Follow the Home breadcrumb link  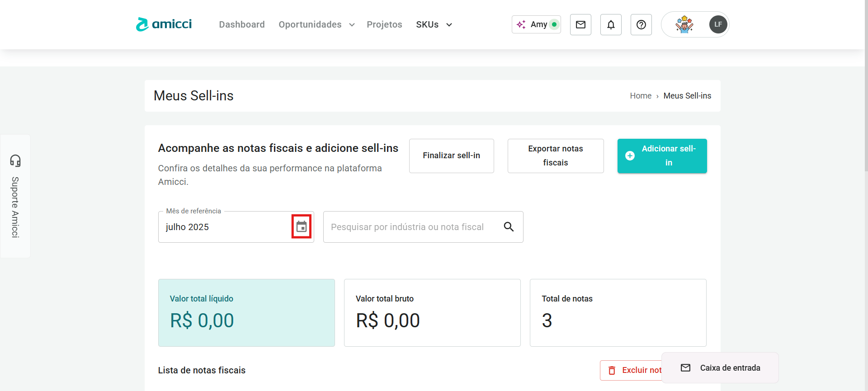tap(641, 96)
